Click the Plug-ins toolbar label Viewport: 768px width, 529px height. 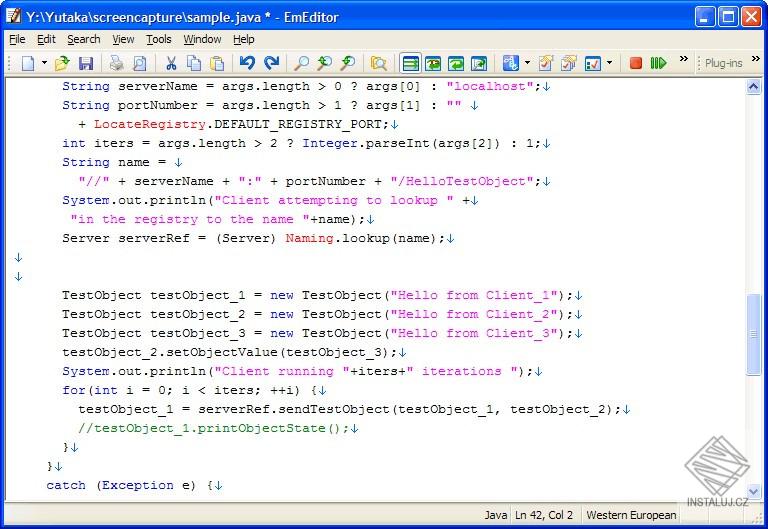click(723, 63)
